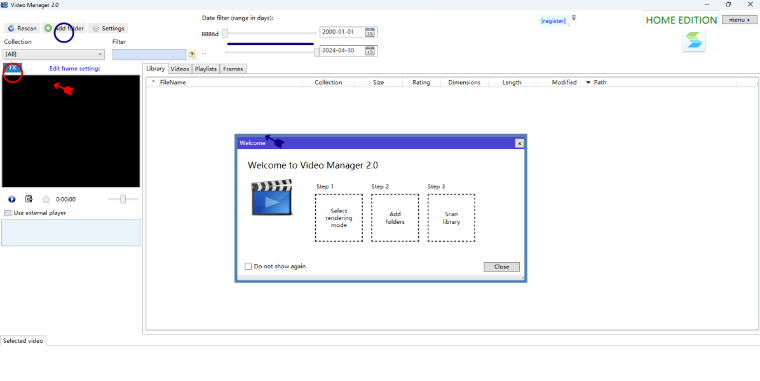Click Step 3 Scan library box
The image size is (760, 381).
click(451, 218)
